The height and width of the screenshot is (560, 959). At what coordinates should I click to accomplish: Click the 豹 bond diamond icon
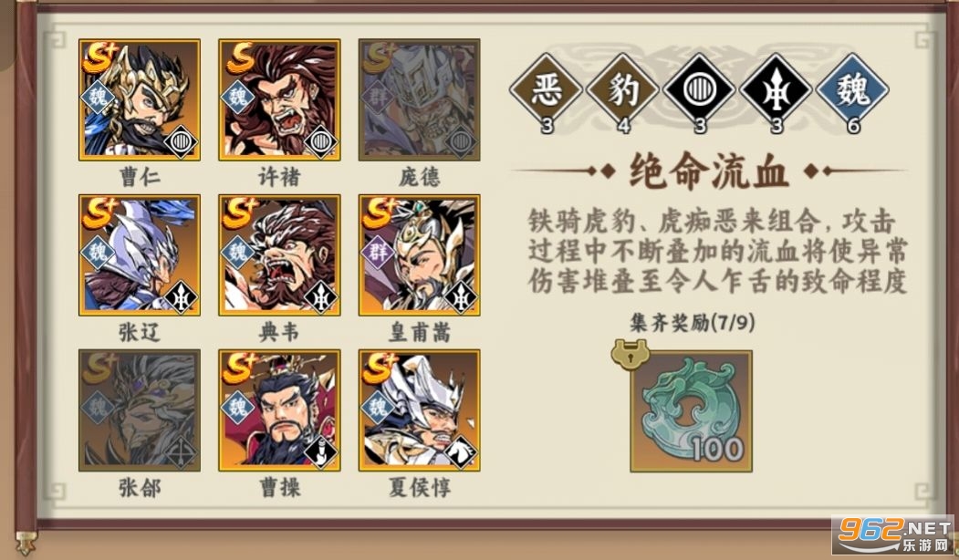pos(622,90)
